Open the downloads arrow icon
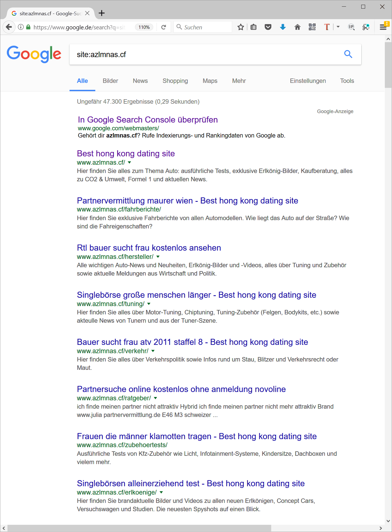 coord(283,27)
